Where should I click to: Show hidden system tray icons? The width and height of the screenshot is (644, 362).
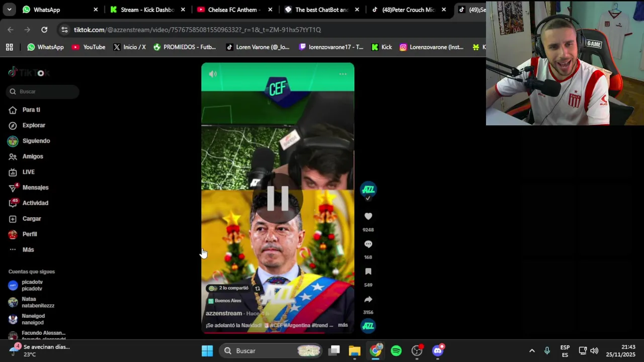pos(532,351)
